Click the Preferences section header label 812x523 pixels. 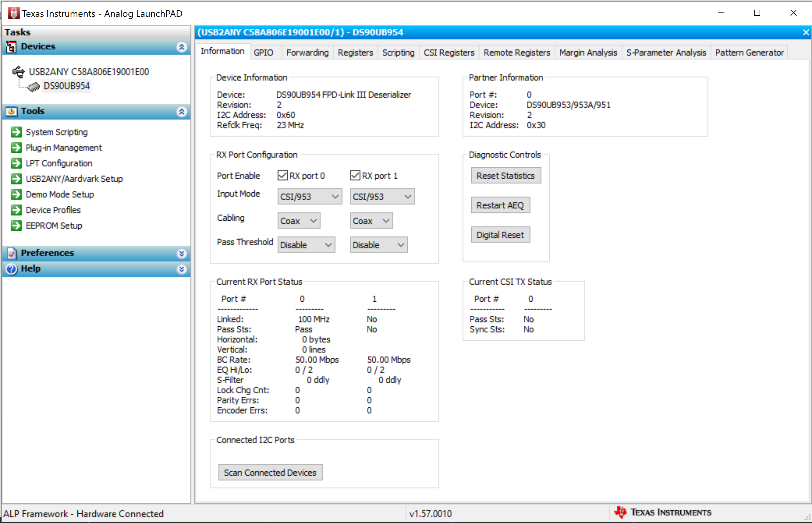(48, 253)
